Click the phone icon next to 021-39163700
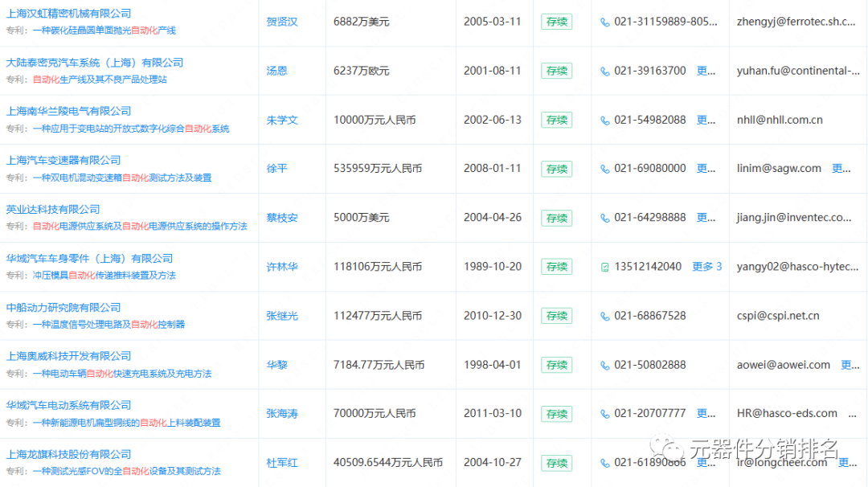This screenshot has height=487, width=868. (x=605, y=72)
